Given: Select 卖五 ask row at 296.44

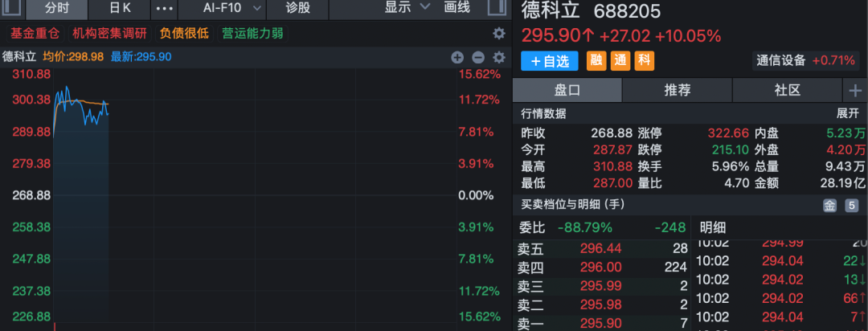Looking at the screenshot, I should tap(602, 250).
